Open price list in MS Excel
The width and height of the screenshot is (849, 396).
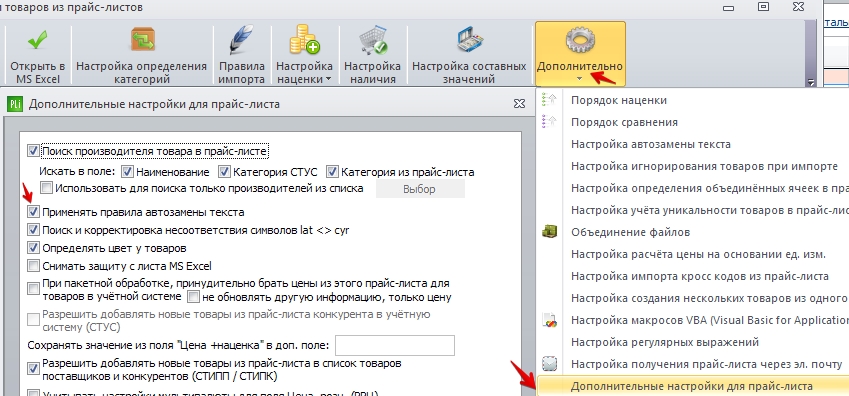[x=37, y=56]
